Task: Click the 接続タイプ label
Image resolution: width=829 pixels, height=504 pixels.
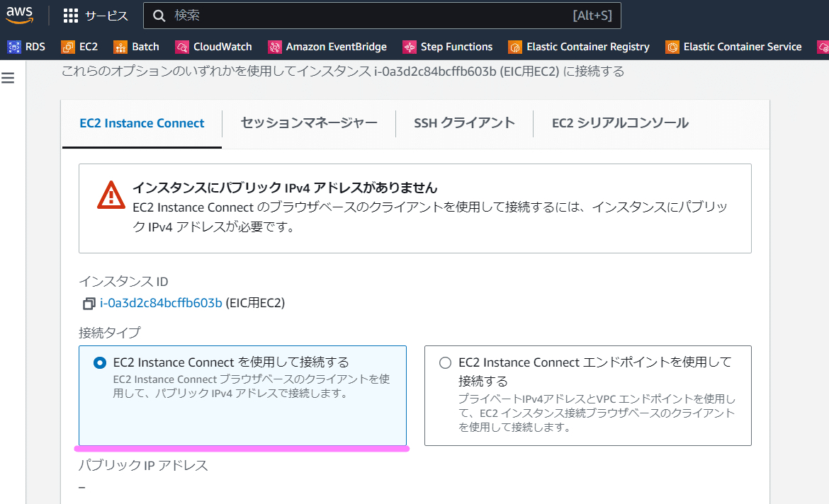Action: click(x=110, y=332)
